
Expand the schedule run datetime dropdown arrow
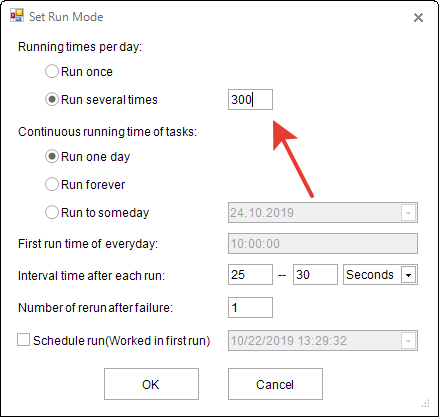tap(408, 341)
